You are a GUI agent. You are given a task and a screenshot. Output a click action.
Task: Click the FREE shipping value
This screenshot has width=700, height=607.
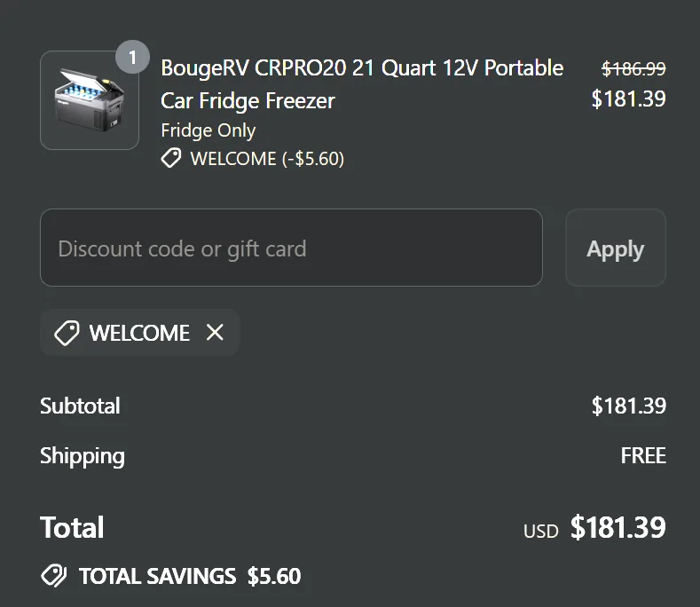point(643,455)
